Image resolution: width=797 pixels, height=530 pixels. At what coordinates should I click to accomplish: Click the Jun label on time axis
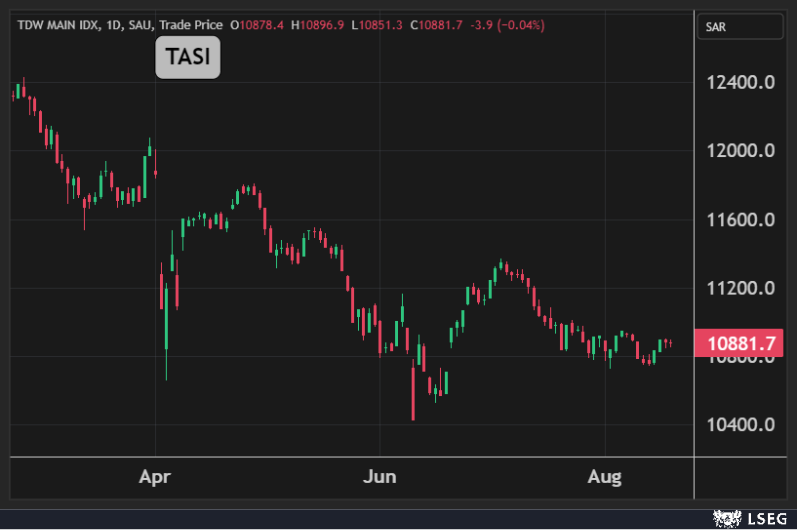click(x=380, y=477)
